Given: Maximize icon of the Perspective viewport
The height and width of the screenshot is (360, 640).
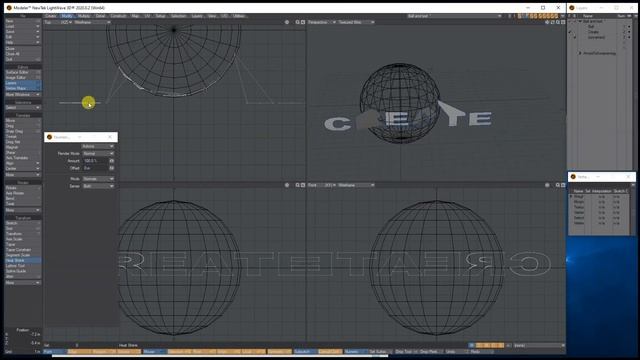Looking at the screenshot, I should point(563,22).
